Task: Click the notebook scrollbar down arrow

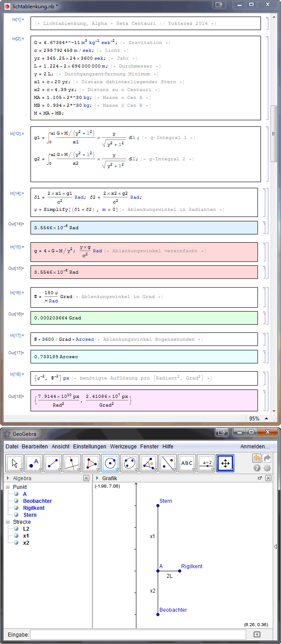Action: pos(274,411)
